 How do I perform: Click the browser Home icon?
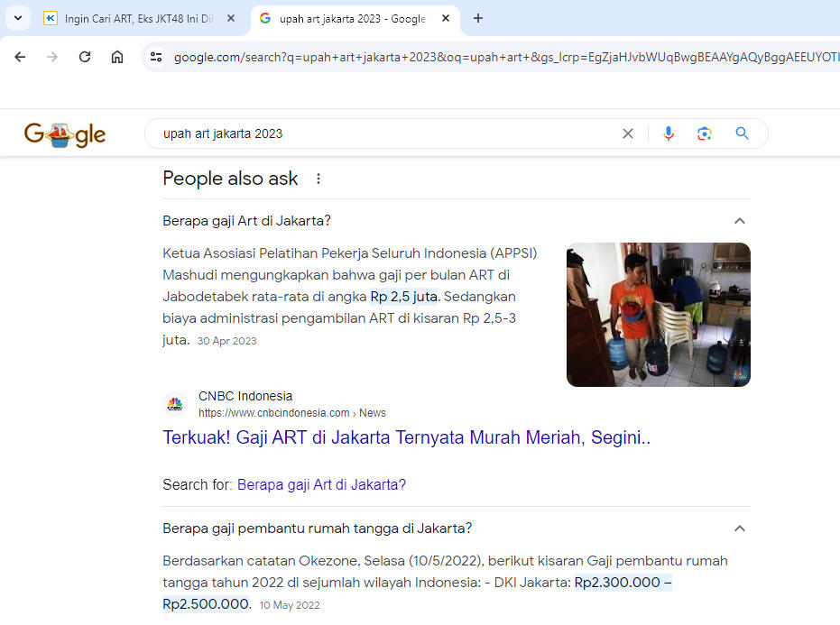(117, 55)
